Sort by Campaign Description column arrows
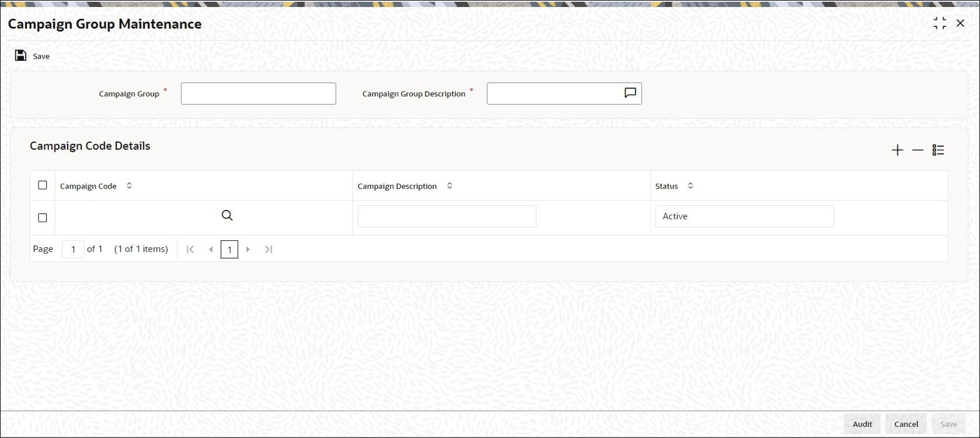The image size is (980, 438). (450, 185)
